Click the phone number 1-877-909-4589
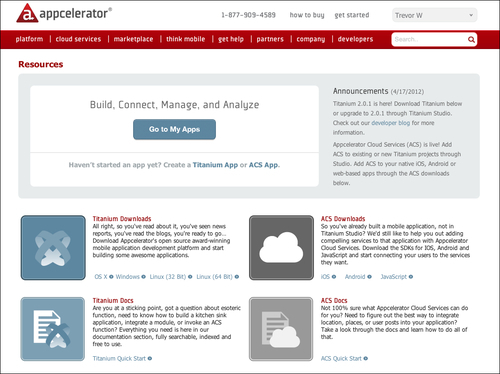This screenshot has height=374, width=500. 248,15
